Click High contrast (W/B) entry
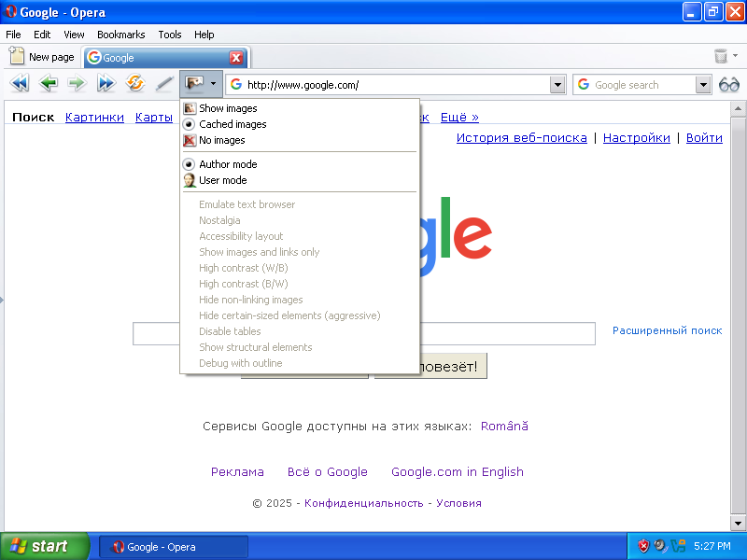 coord(300,268)
